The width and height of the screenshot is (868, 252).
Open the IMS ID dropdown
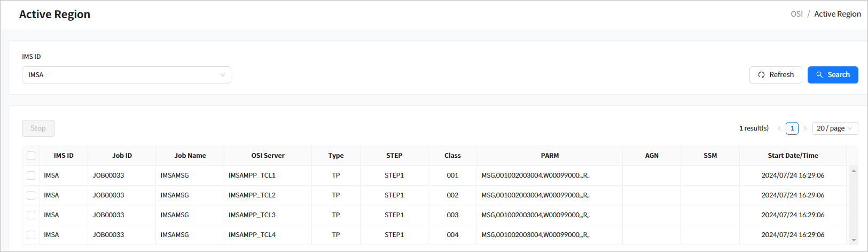126,75
